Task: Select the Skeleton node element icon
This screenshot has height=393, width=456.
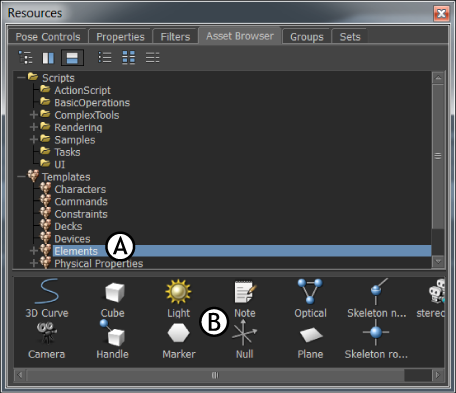Action: point(378,291)
